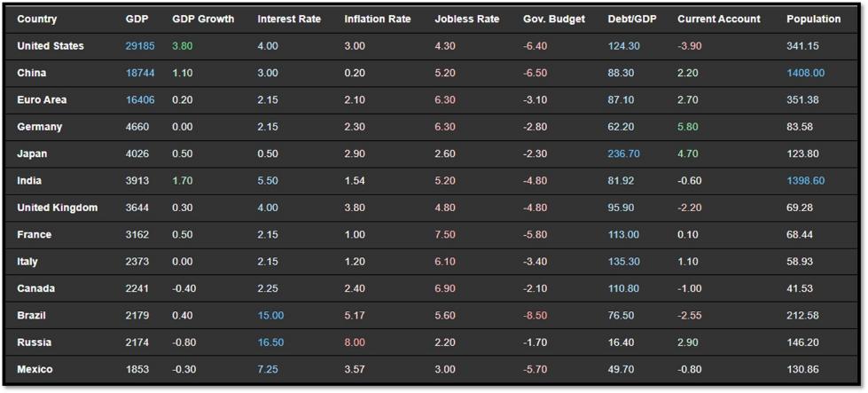Click Russia's interest rate 16.50
Image resolution: width=868 pixels, height=393 pixels.
[x=270, y=342]
